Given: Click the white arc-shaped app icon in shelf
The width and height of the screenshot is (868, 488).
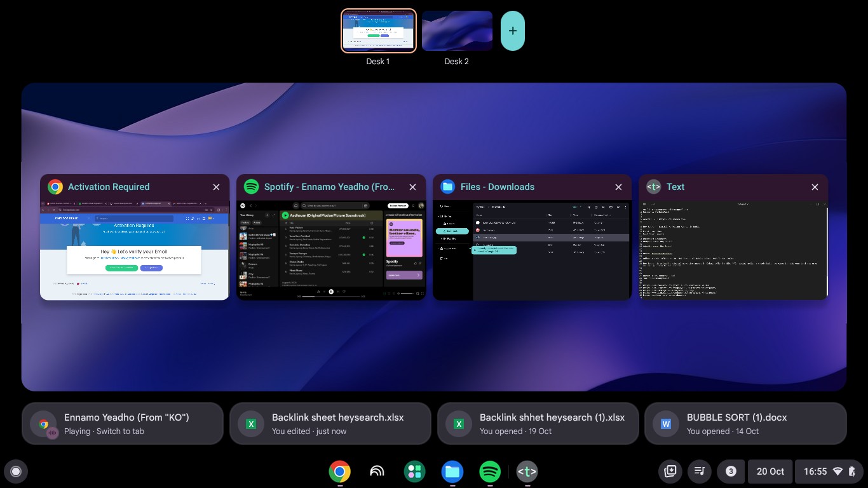Looking at the screenshot, I should [x=377, y=471].
